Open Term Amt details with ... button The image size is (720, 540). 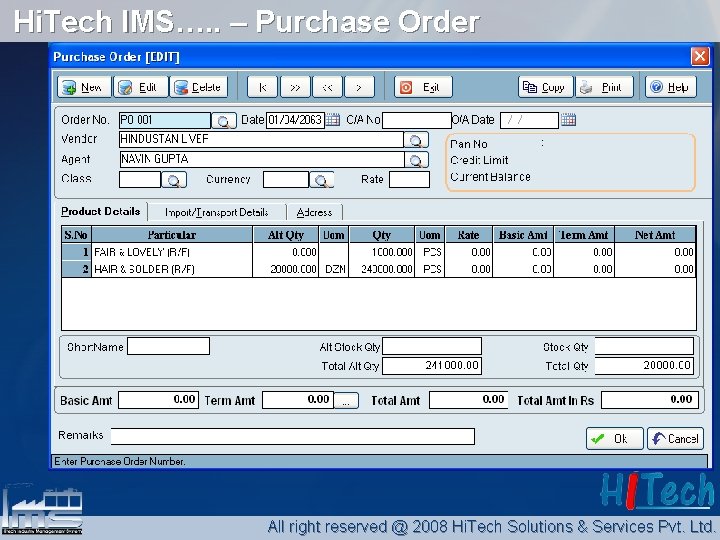tap(346, 400)
